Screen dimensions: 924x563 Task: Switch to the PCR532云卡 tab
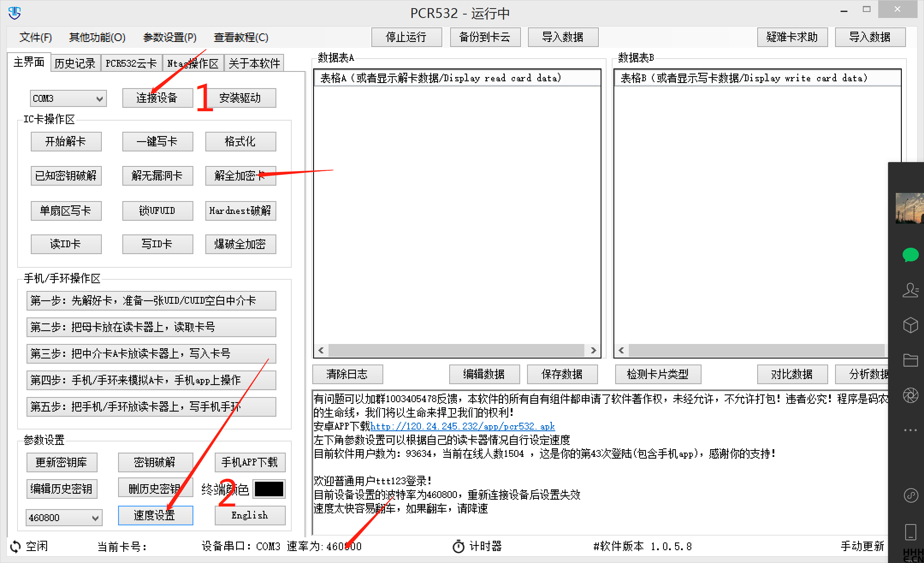[x=131, y=62]
